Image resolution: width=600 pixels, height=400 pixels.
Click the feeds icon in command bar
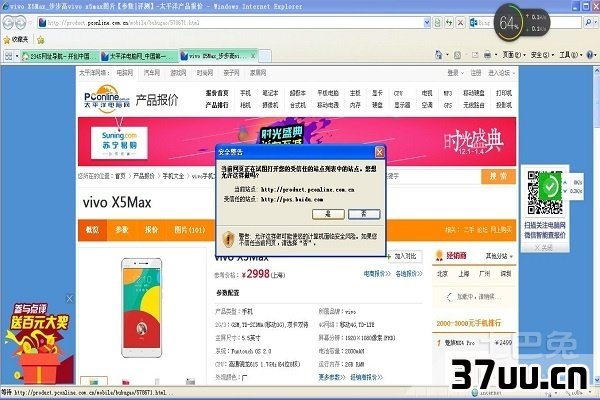[457, 55]
